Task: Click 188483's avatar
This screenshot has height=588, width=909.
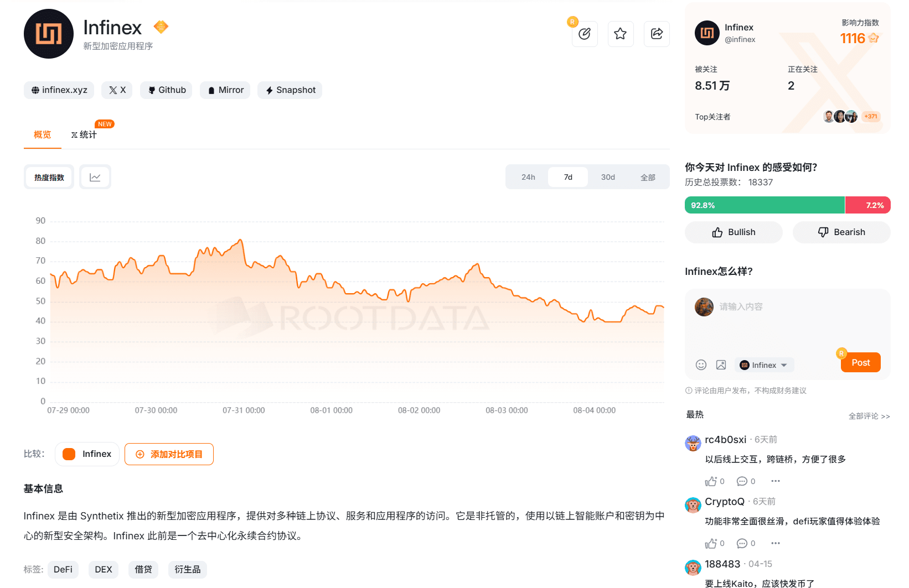Action: (693, 568)
